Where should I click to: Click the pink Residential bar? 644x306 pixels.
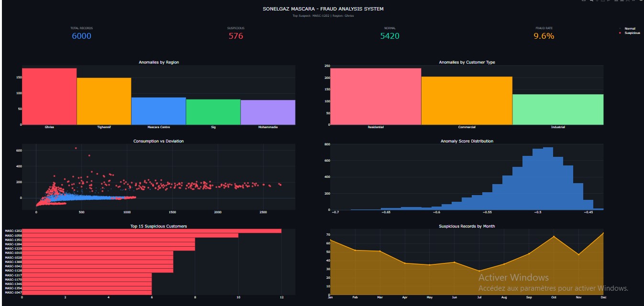[x=376, y=97]
